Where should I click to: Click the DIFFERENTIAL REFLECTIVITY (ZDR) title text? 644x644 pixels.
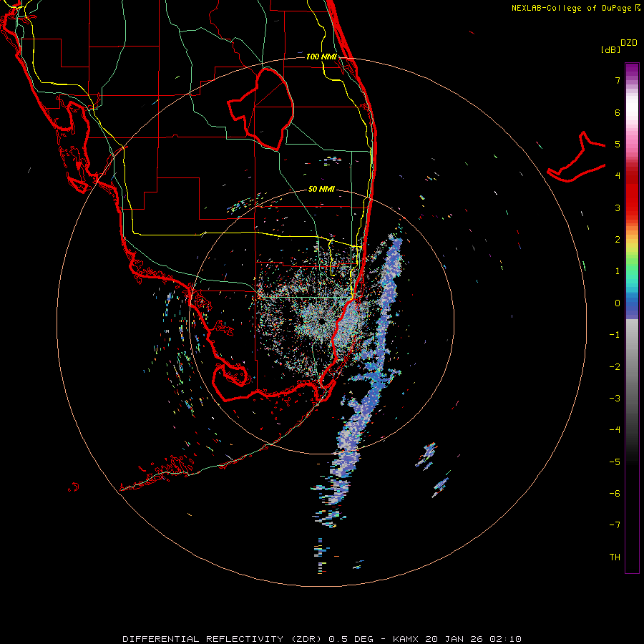[223, 639]
